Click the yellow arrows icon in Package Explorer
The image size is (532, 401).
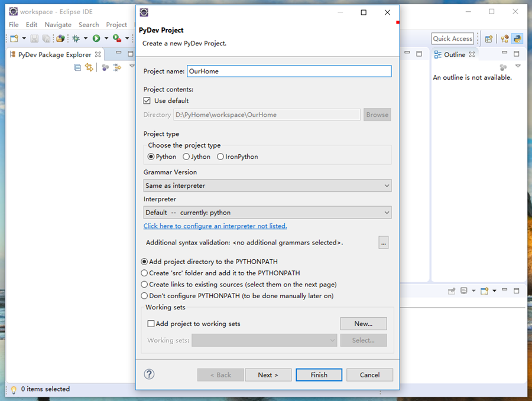(117, 67)
